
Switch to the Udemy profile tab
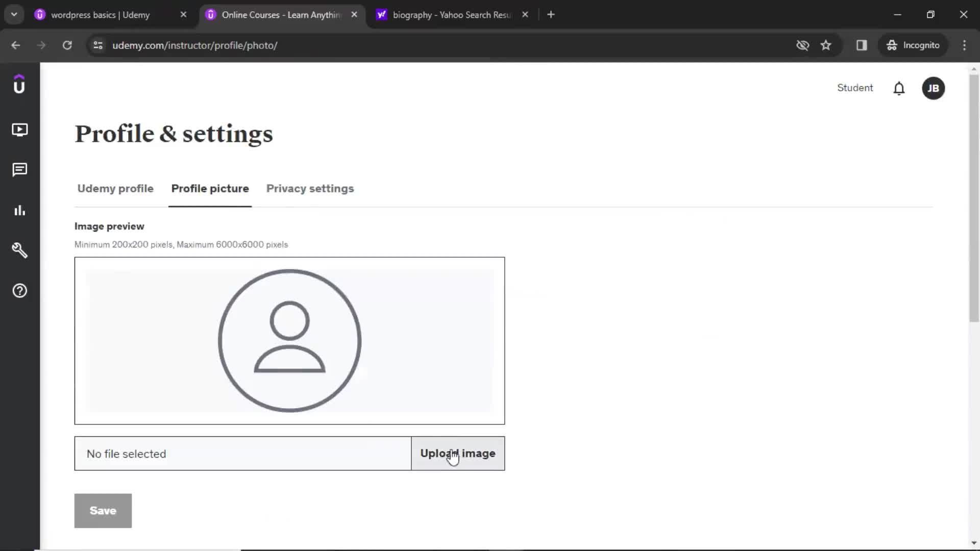pyautogui.click(x=115, y=188)
